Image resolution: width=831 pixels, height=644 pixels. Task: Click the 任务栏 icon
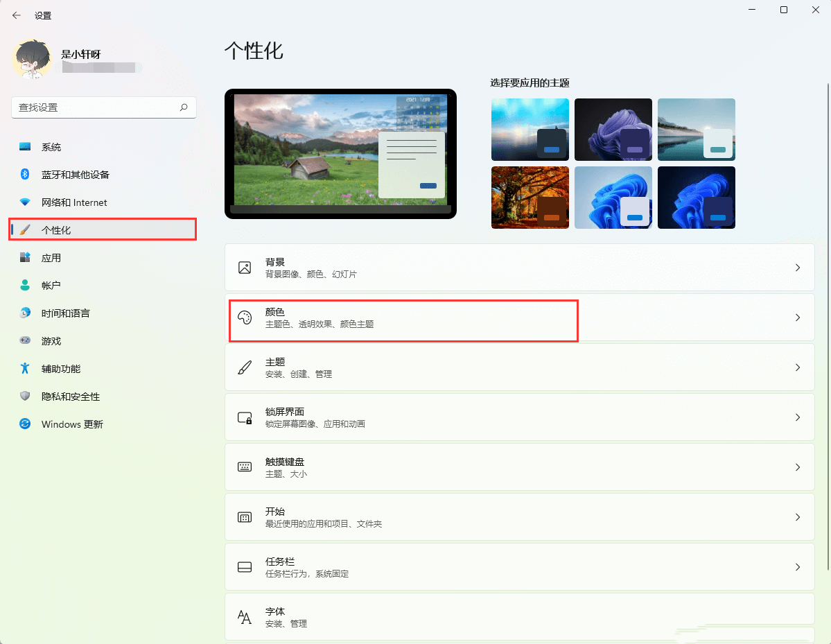point(245,566)
